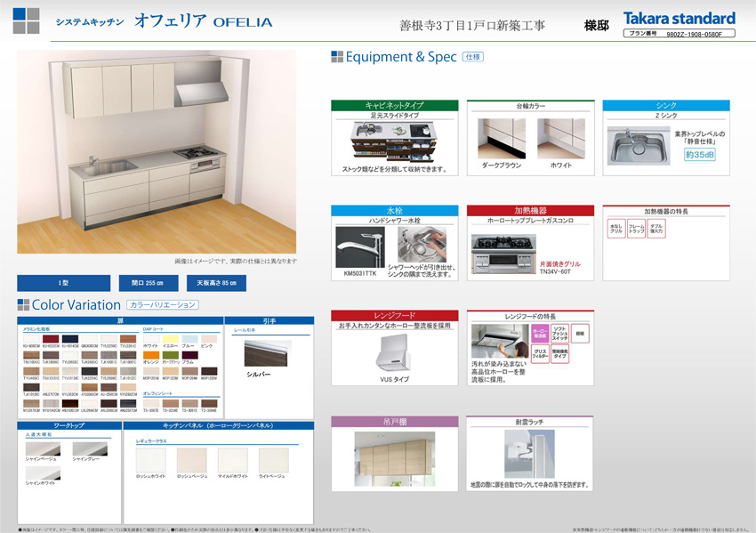This screenshot has height=533, width=756.
Task: Click the Takara standard logo
Action: tap(679, 19)
